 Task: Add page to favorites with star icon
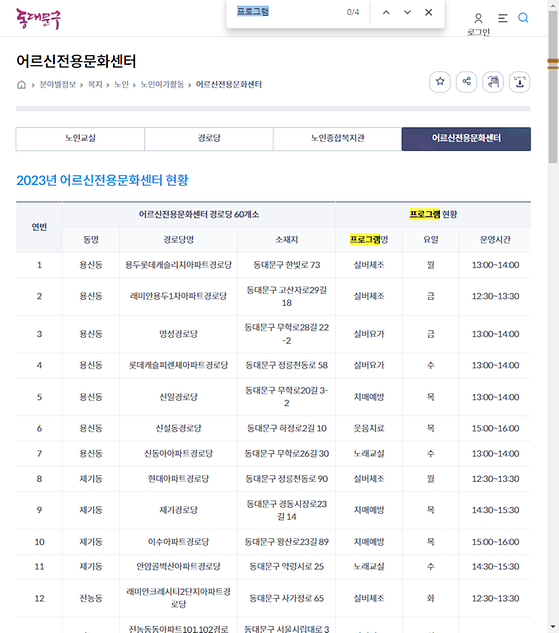click(440, 82)
